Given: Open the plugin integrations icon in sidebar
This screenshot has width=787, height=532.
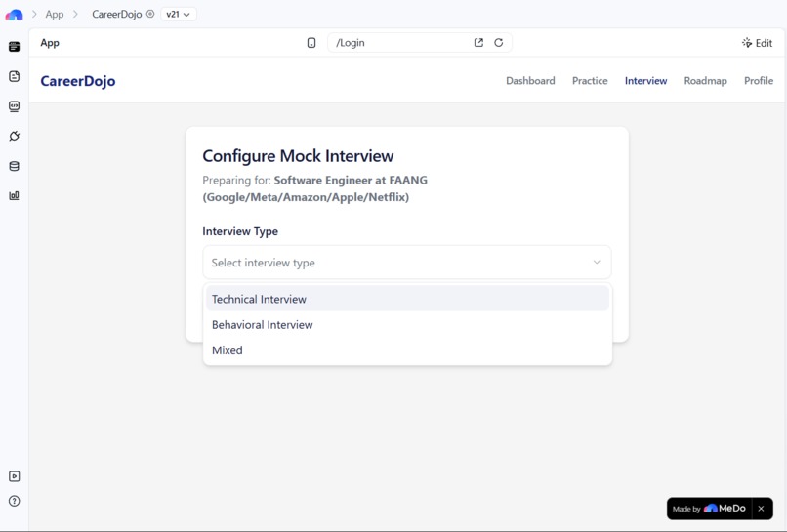Looking at the screenshot, I should click(x=14, y=136).
